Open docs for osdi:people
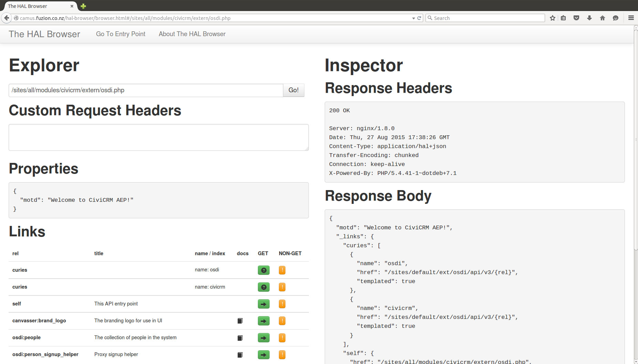 [240, 338]
